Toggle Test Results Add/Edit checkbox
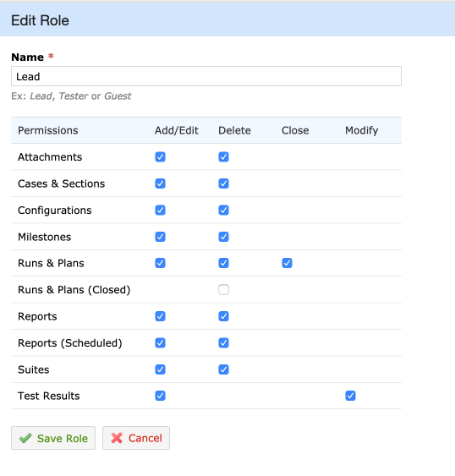The image size is (455, 476). 160,396
